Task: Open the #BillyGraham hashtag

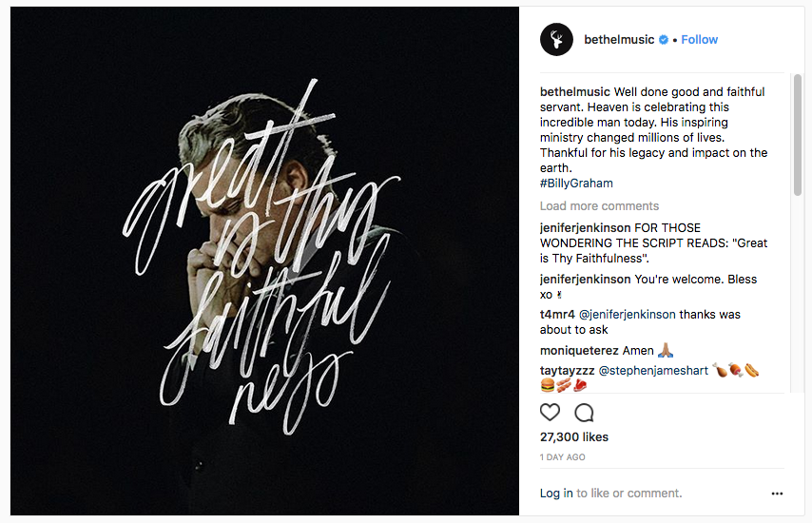Action: (x=576, y=184)
